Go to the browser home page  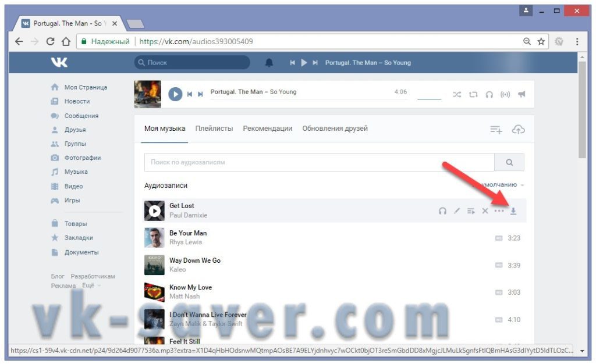tap(66, 41)
